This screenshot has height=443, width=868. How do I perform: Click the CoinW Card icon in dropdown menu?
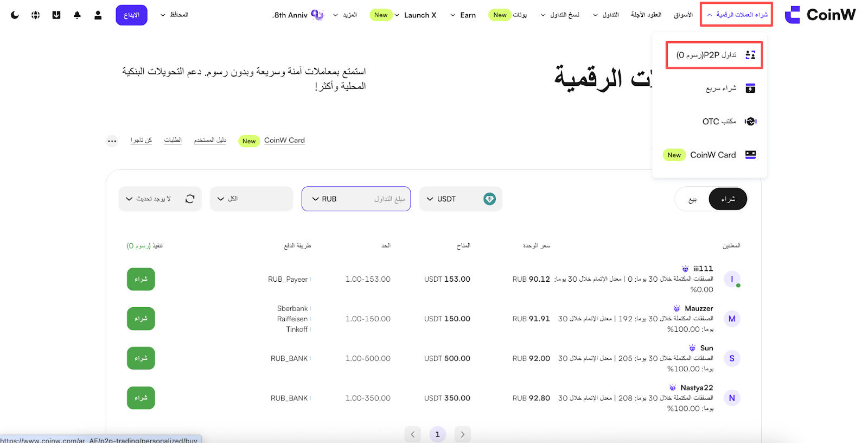point(750,155)
